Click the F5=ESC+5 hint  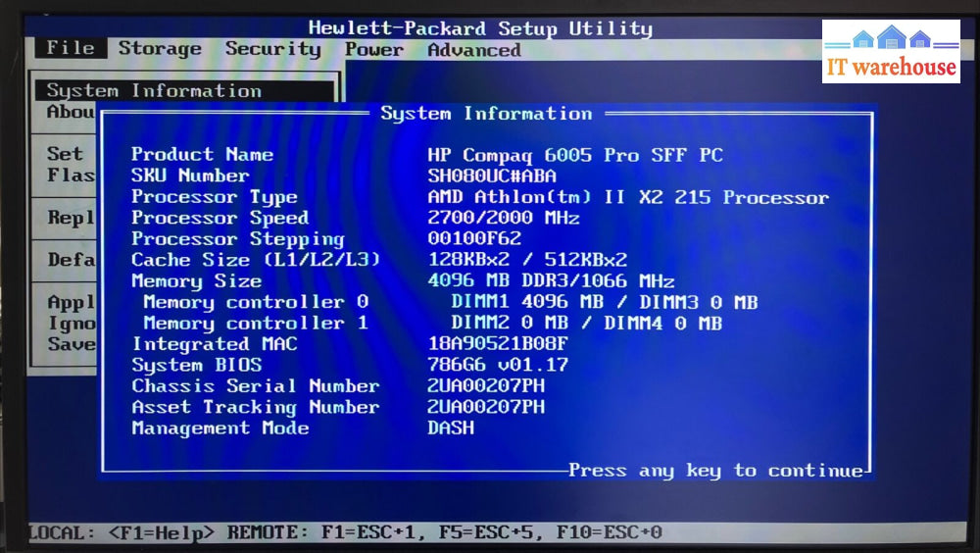(x=492, y=533)
